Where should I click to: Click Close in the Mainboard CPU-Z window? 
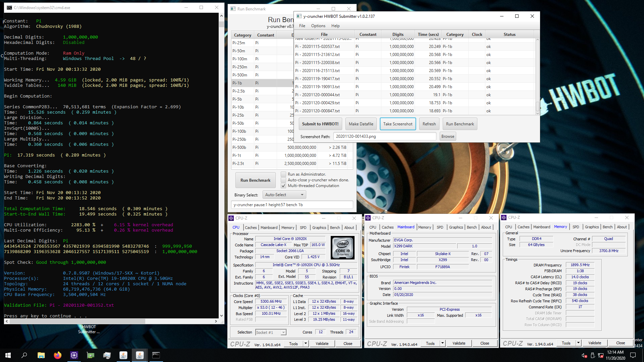pyautogui.click(x=485, y=343)
